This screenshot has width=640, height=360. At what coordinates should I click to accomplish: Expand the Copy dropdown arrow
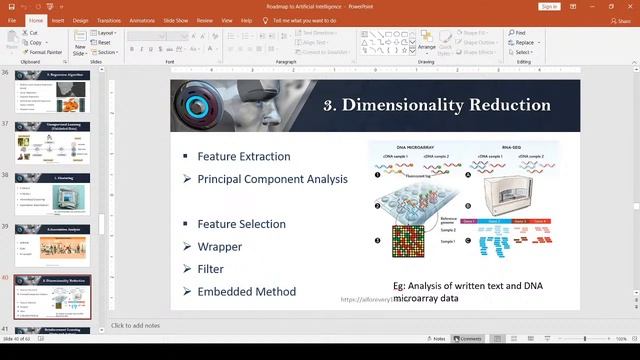pyautogui.click(x=47, y=42)
